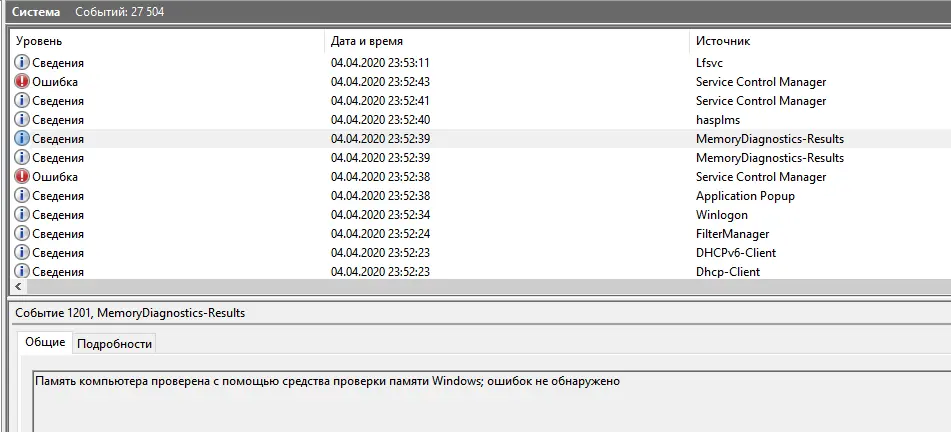This screenshot has width=951, height=432.
Task: Click Сведения label in the Winlogon row
Action: (58, 215)
